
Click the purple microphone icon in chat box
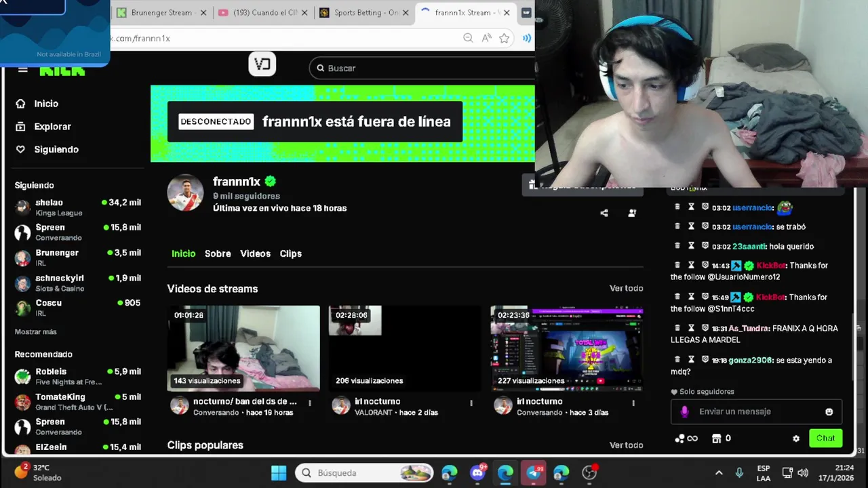[x=684, y=411]
